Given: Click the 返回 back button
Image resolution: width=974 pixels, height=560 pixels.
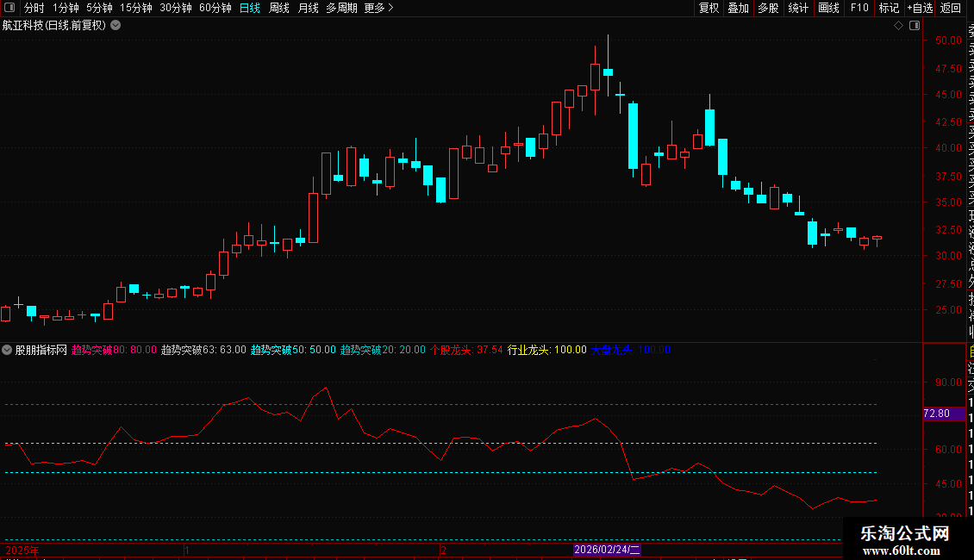Looking at the screenshot, I should tap(951, 8).
